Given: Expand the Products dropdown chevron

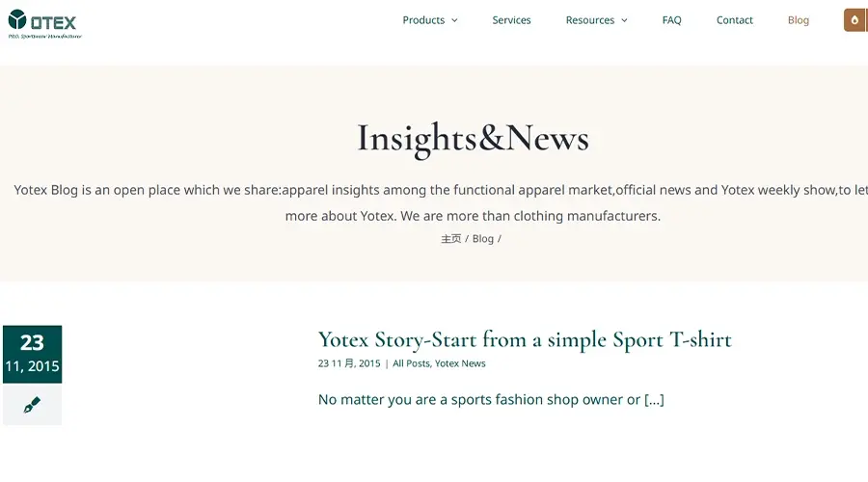Looking at the screenshot, I should pos(454,20).
